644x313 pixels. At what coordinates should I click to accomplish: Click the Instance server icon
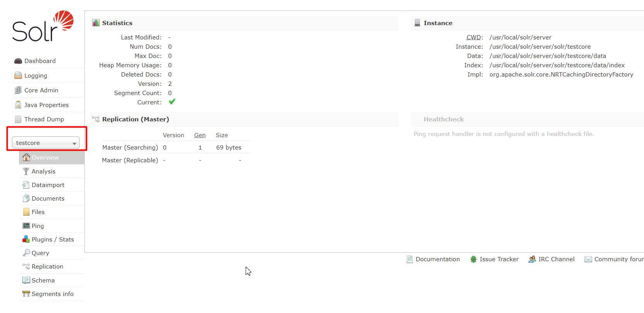coord(417,23)
